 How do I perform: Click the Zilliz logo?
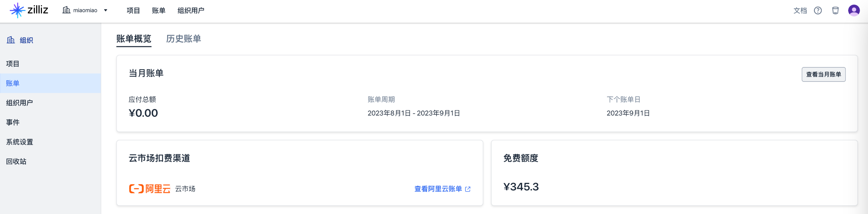click(x=29, y=10)
